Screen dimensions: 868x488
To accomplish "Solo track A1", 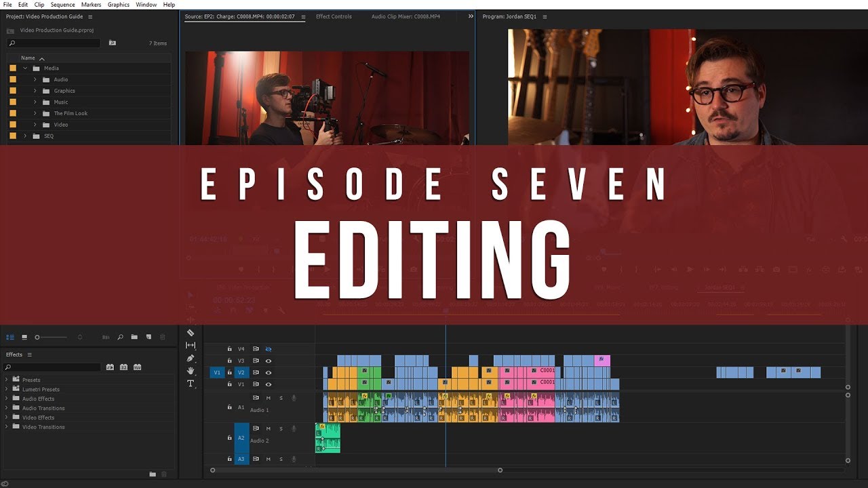I will pyautogui.click(x=281, y=398).
